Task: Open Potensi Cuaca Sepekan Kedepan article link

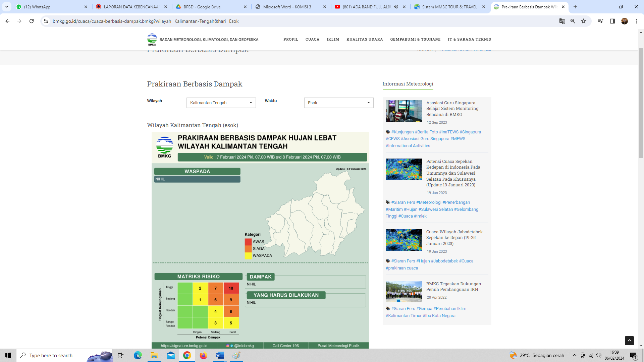Action: coord(453,173)
